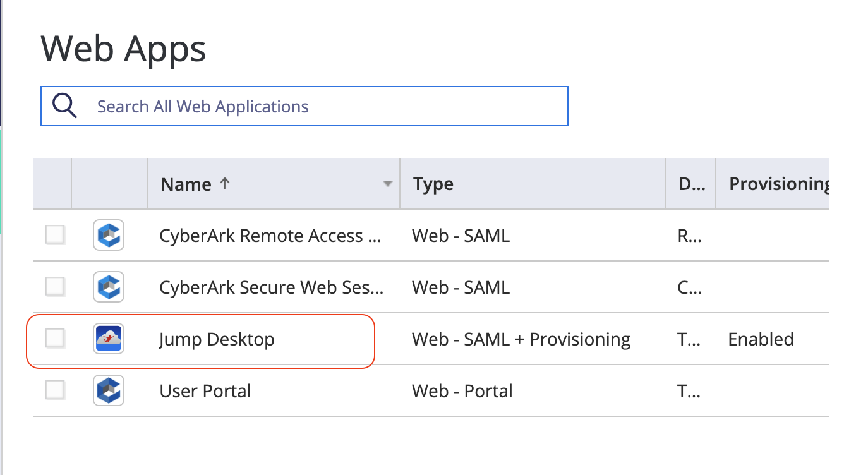Viewport: 868px width, 475px height.
Task: Focus the Search All Web Applications field
Action: pyautogui.click(x=304, y=106)
